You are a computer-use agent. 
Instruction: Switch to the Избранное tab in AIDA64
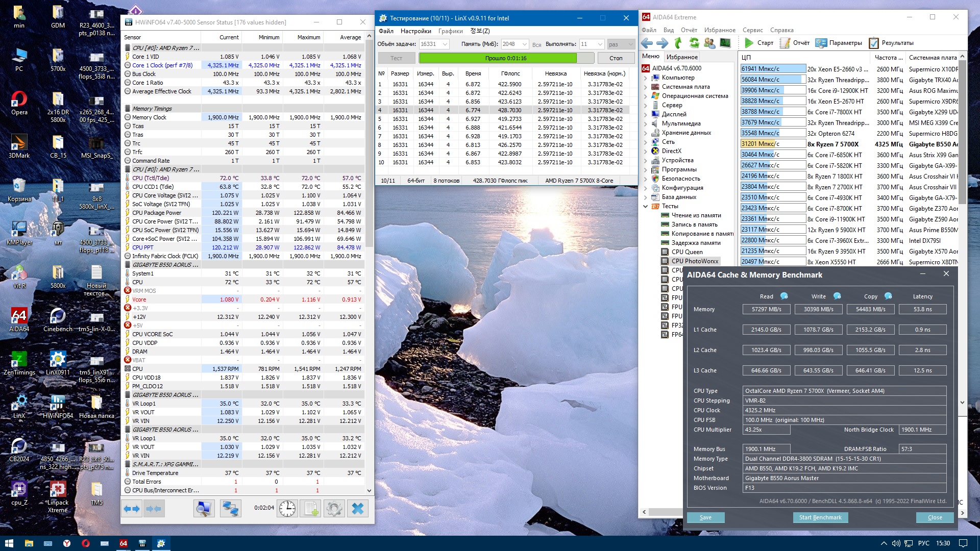(x=682, y=57)
